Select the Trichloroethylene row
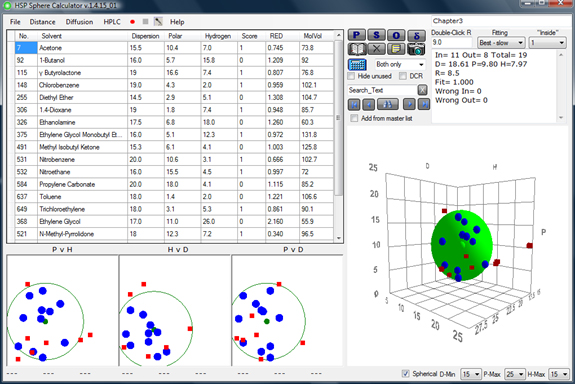Screen dimensions: 576x385 point(174,209)
